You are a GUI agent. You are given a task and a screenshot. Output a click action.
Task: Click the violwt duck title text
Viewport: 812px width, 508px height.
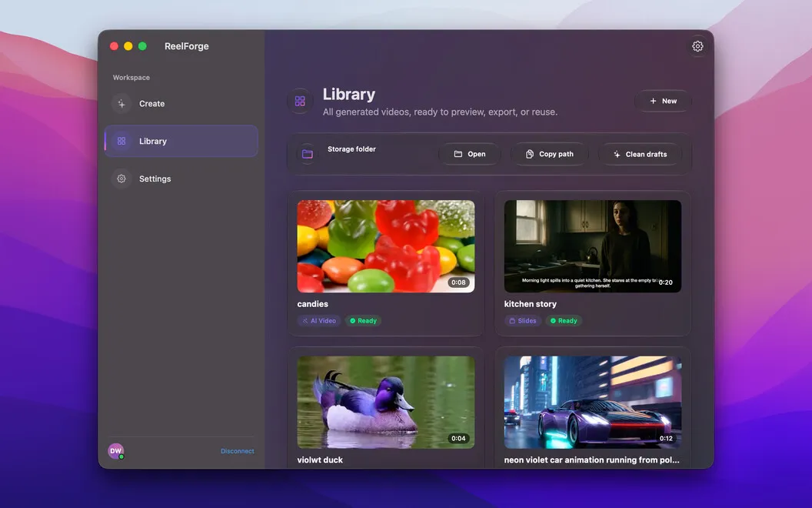point(320,460)
